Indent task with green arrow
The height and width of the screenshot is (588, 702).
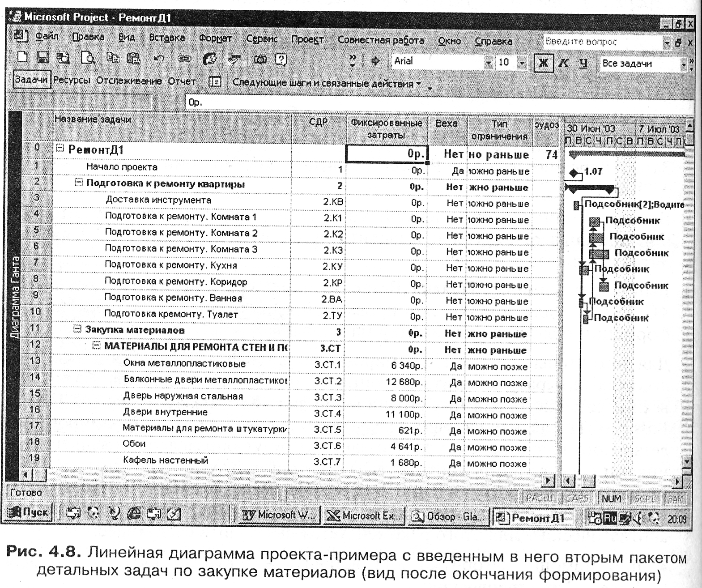(375, 60)
